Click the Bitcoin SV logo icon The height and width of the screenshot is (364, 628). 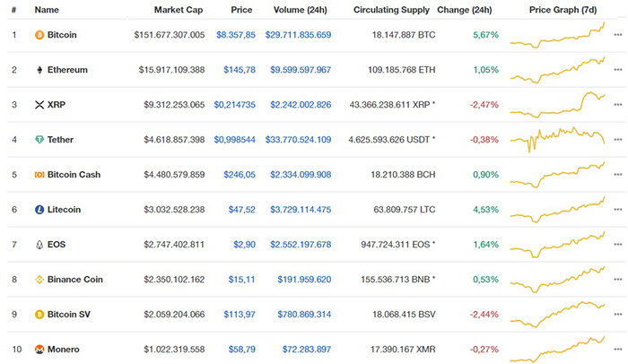(x=39, y=315)
